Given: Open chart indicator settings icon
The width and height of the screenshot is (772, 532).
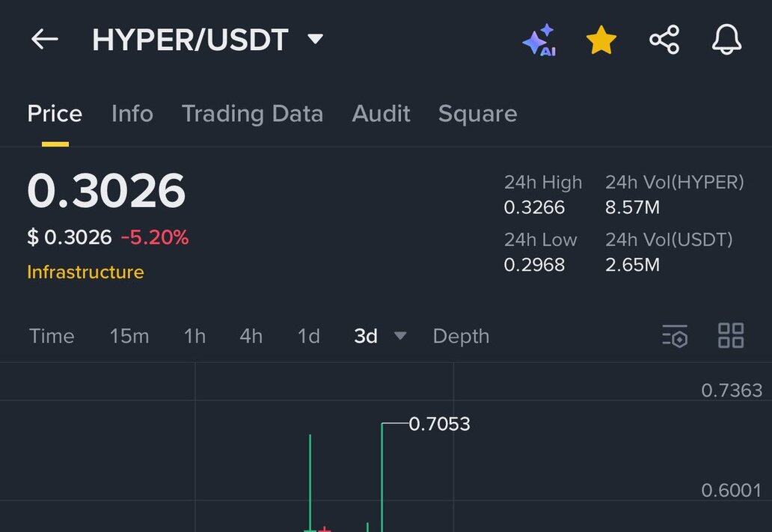Looking at the screenshot, I should (x=675, y=336).
